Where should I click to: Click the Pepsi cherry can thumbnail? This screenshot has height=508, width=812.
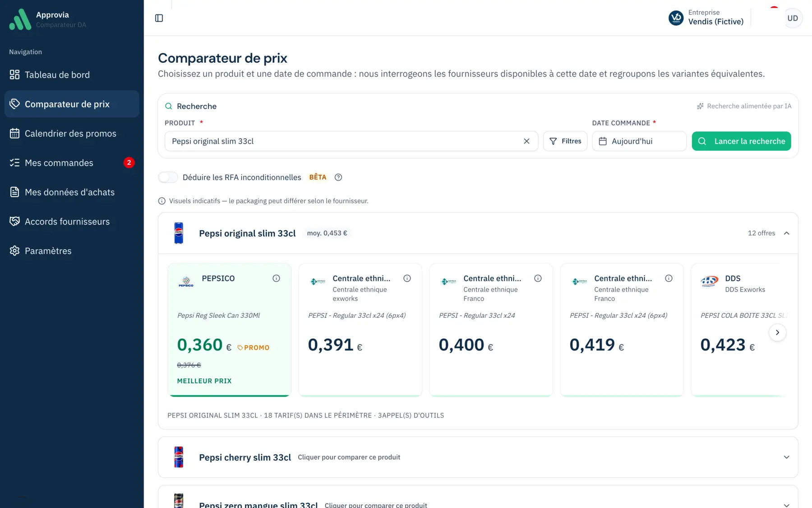click(179, 457)
